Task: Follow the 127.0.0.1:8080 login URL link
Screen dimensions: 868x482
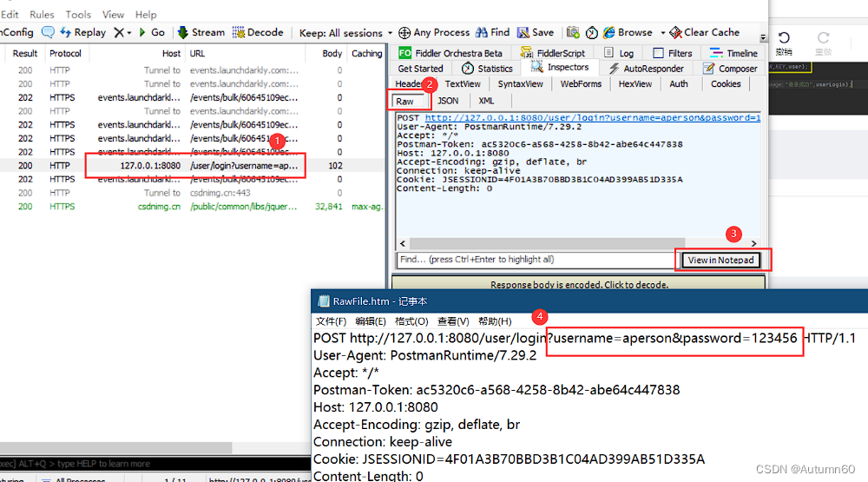Action: (x=592, y=117)
